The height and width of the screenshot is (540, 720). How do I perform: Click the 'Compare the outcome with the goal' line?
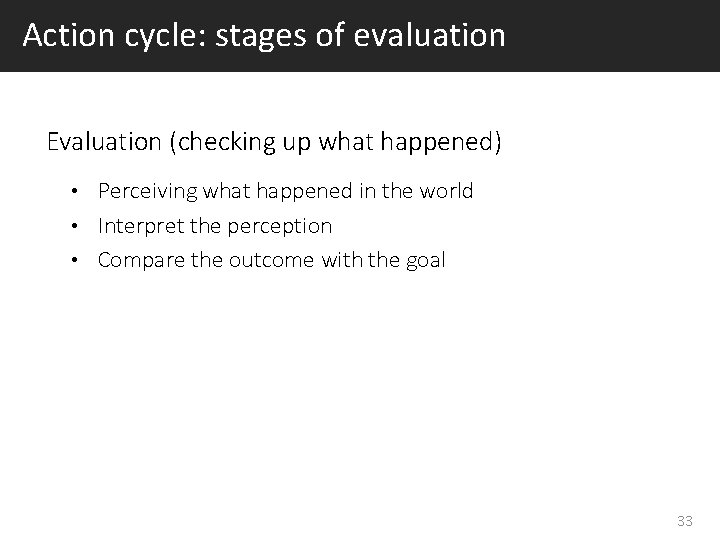pos(271,260)
